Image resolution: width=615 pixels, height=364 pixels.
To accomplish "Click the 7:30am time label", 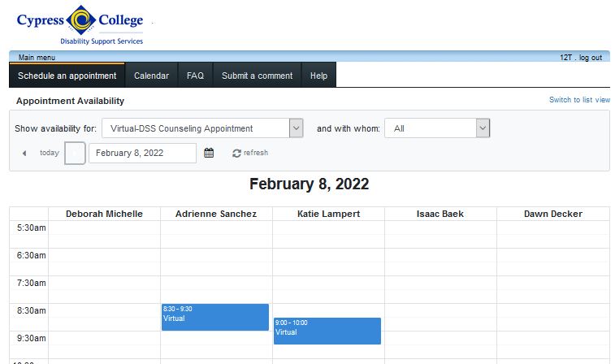I will pos(32,283).
